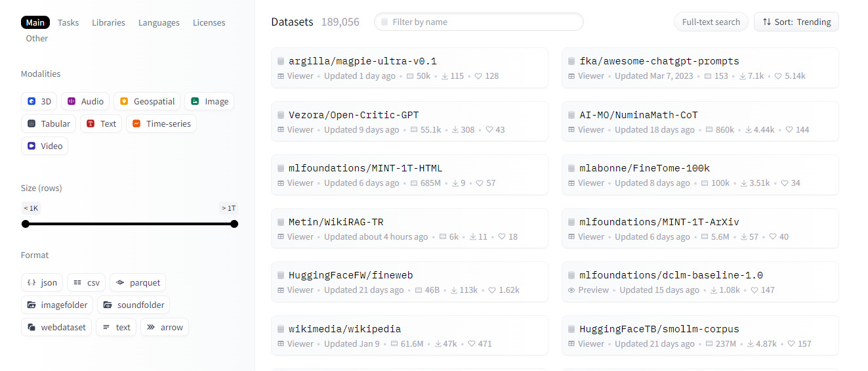Click the right handle of Size slider
Screen dimensions: 868x371
point(234,224)
